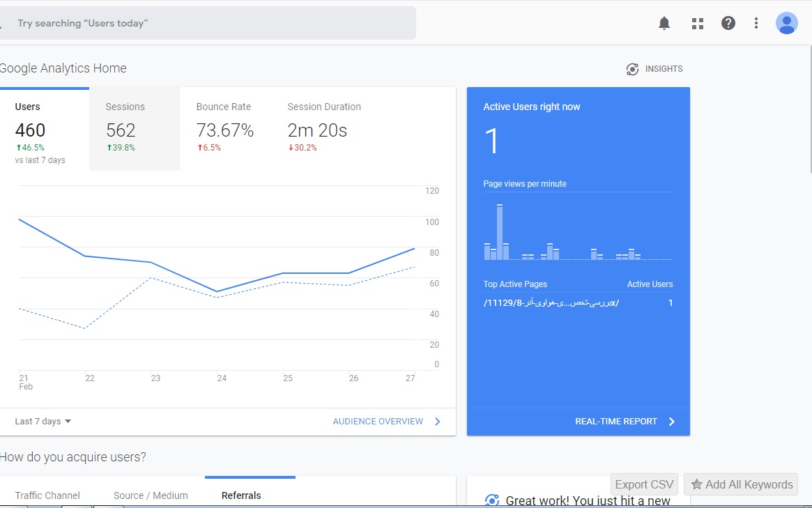
Task: Click the chevron next to Real-Time Report
Action: pos(672,422)
